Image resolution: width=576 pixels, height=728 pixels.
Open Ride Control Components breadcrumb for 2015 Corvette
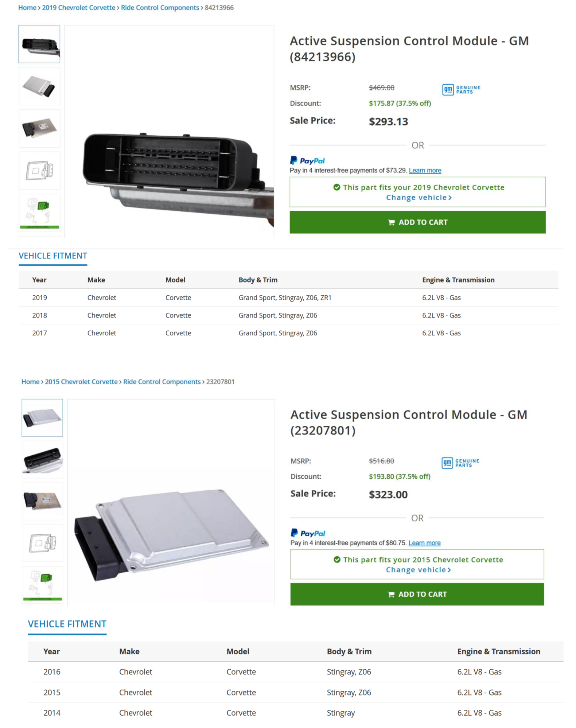[x=162, y=382]
